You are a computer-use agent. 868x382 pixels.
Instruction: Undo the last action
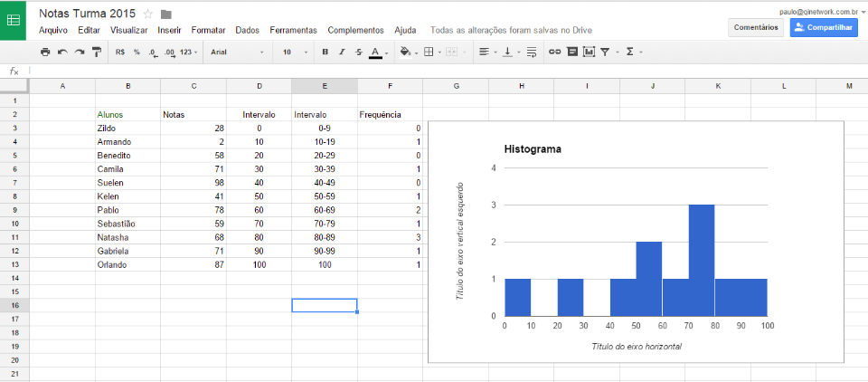click(x=62, y=52)
